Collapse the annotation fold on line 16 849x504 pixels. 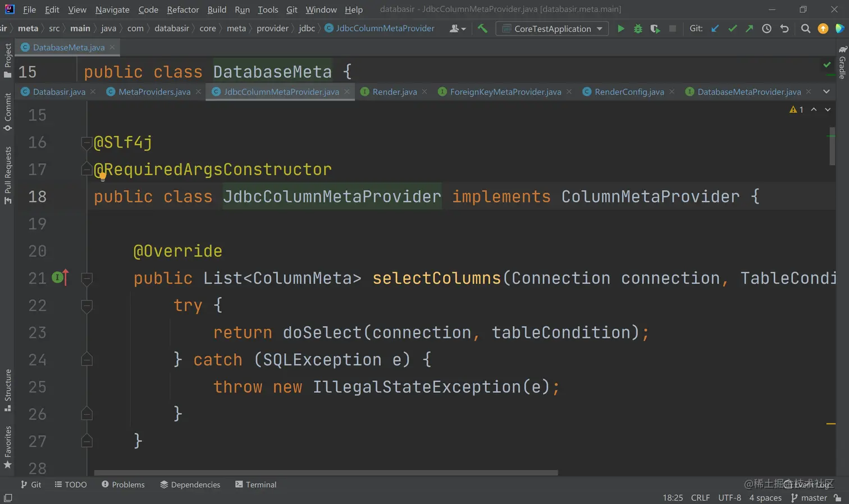coord(86,143)
